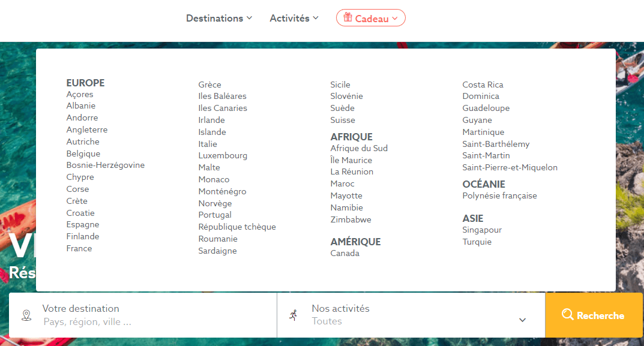Open Monaco destination
This screenshot has height=346, width=644.
[214, 179]
